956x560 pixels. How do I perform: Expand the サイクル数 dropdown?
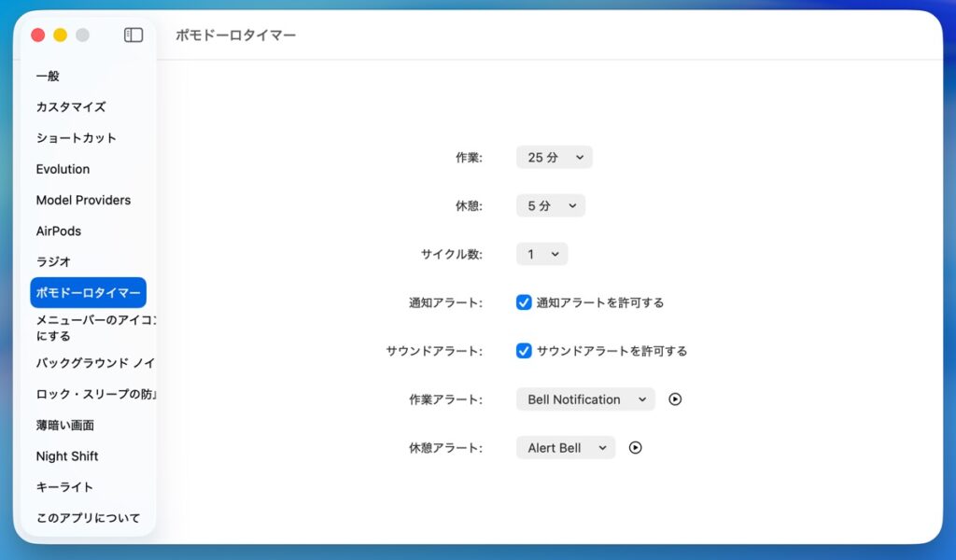[541, 254]
